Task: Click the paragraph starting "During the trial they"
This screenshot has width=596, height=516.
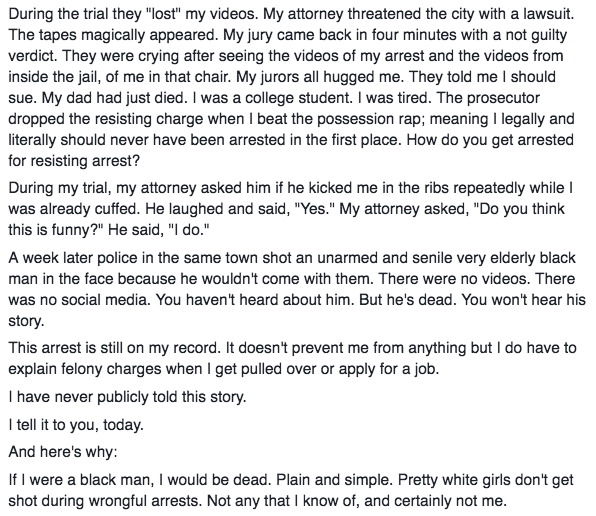Action: [x=292, y=87]
